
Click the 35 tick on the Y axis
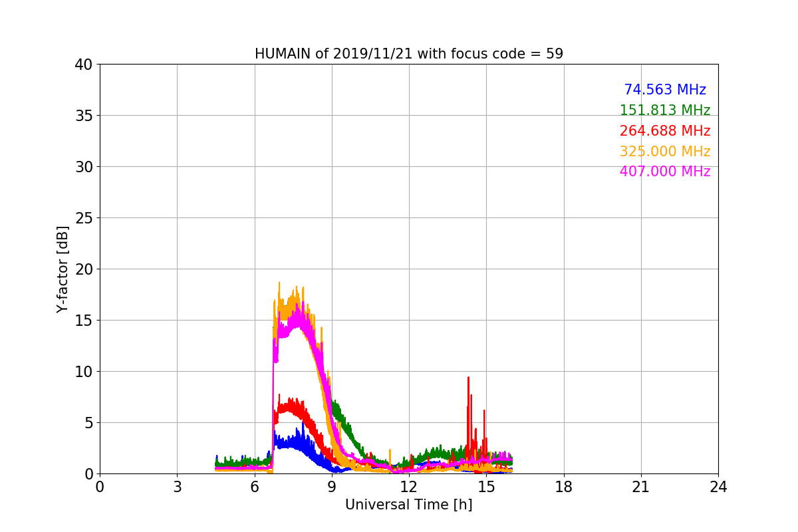(x=84, y=116)
